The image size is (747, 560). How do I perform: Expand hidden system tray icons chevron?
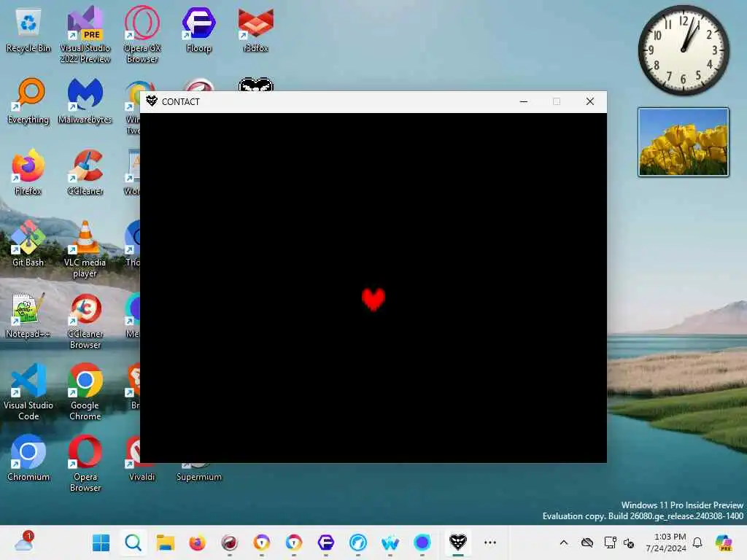564,542
